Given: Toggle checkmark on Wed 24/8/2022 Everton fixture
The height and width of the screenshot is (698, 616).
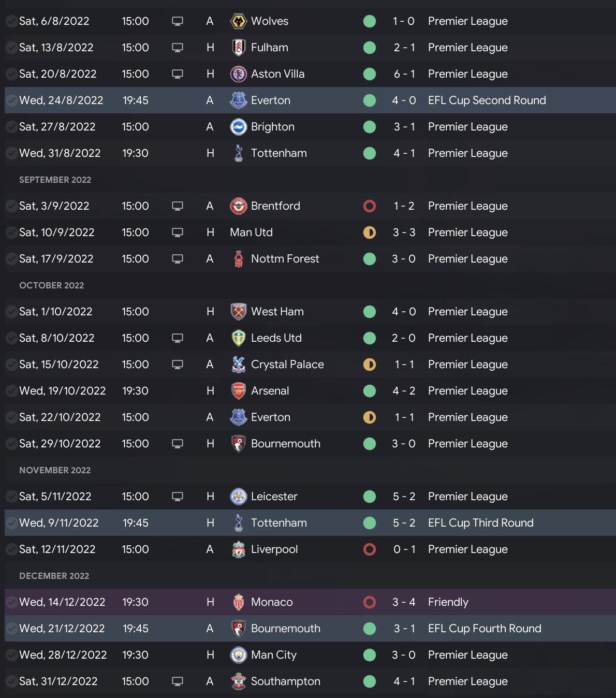Looking at the screenshot, I should click(x=11, y=100).
